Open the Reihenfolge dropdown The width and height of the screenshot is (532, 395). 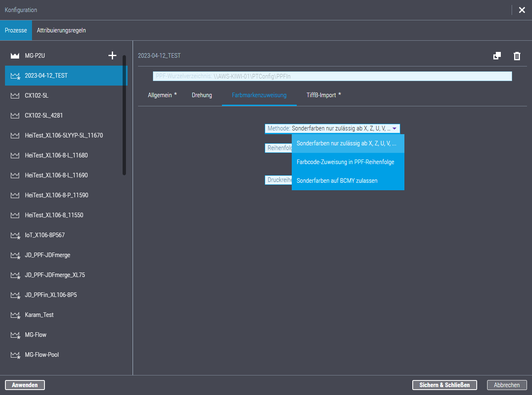click(279, 148)
